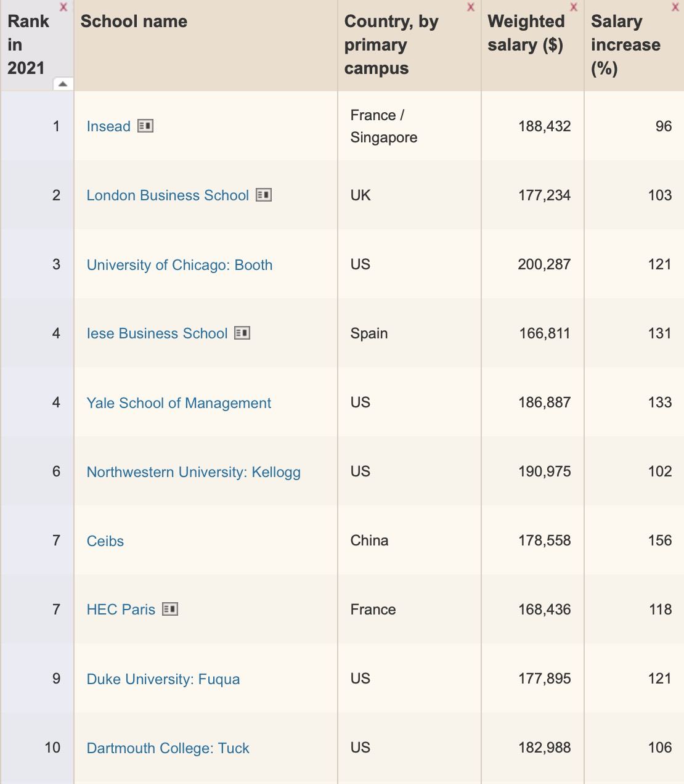
Task: Select salary increase 102 for Kellogg
Action: (660, 472)
